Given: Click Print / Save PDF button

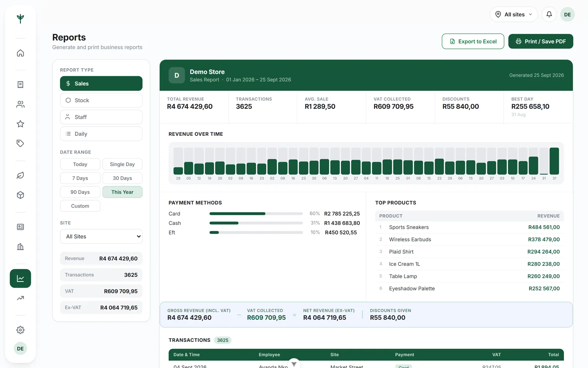Looking at the screenshot, I should click(541, 41).
